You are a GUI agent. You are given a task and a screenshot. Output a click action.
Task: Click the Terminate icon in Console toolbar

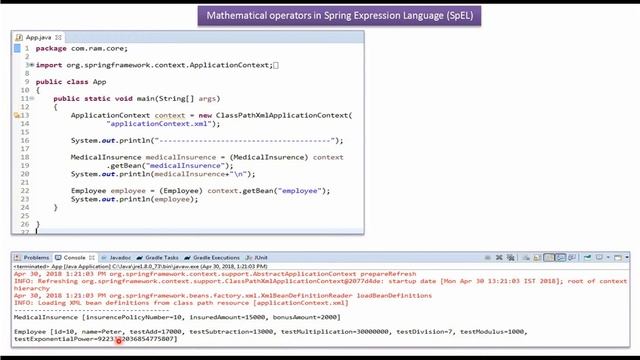(x=487, y=258)
